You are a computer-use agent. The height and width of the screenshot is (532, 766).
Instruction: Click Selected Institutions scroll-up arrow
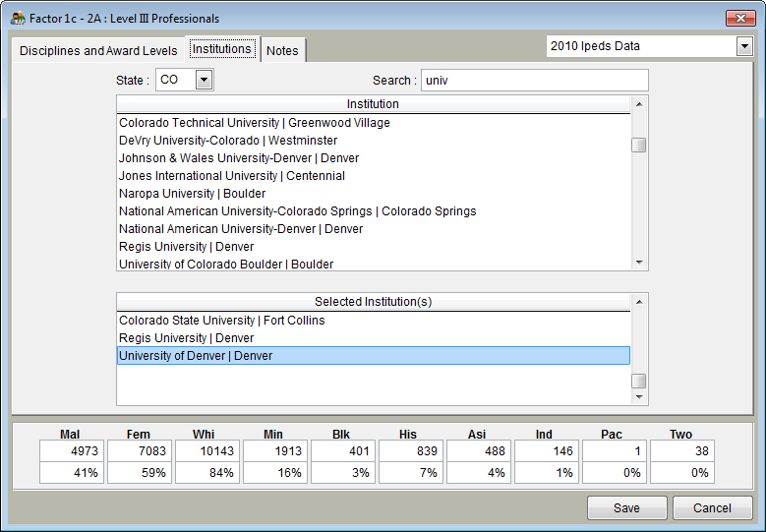[639, 302]
